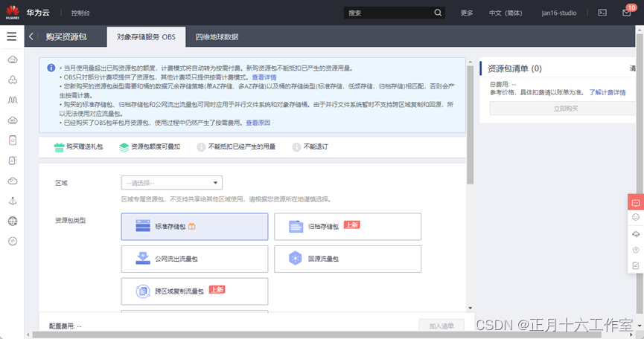
Task: Click the edit note floating icon
Action: 636,265
